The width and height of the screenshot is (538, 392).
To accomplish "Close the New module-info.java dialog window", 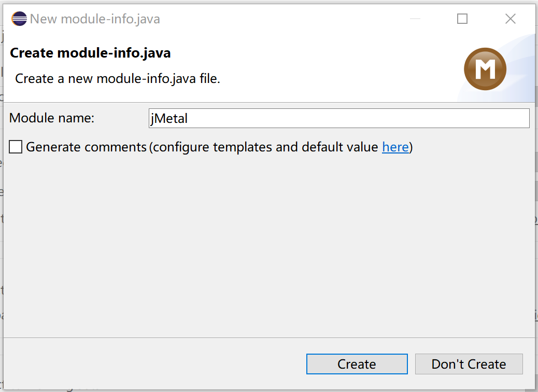I will click(x=511, y=19).
